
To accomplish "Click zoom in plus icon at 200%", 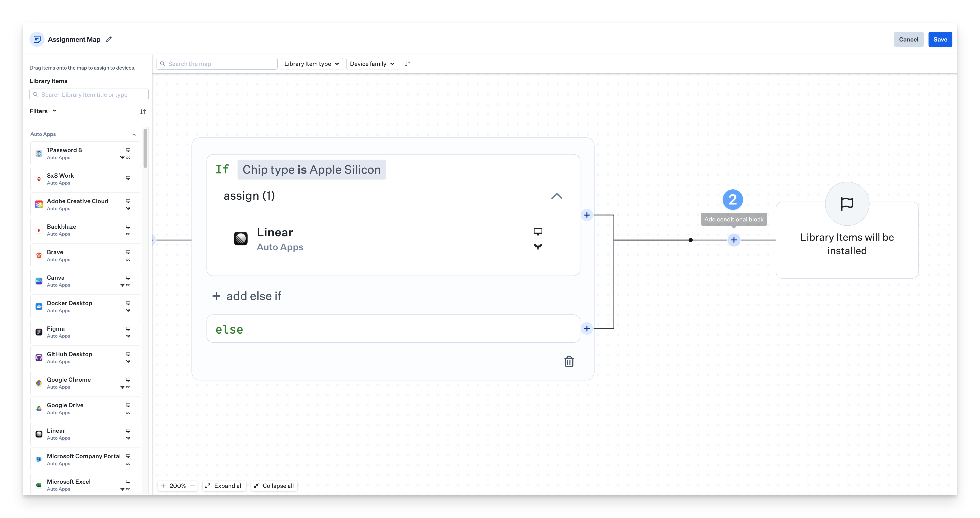I will pos(163,486).
